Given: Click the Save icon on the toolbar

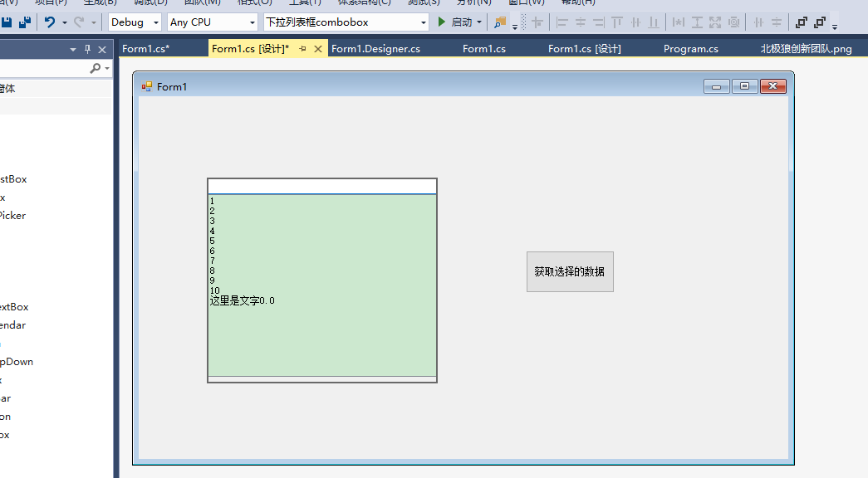Looking at the screenshot, I should (x=8, y=23).
